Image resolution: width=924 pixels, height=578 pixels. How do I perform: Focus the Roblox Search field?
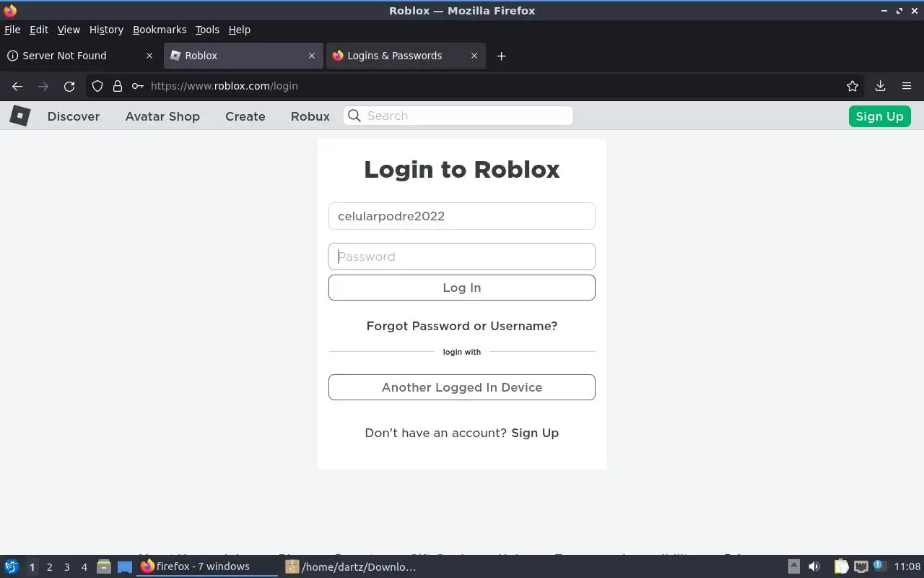click(x=458, y=116)
